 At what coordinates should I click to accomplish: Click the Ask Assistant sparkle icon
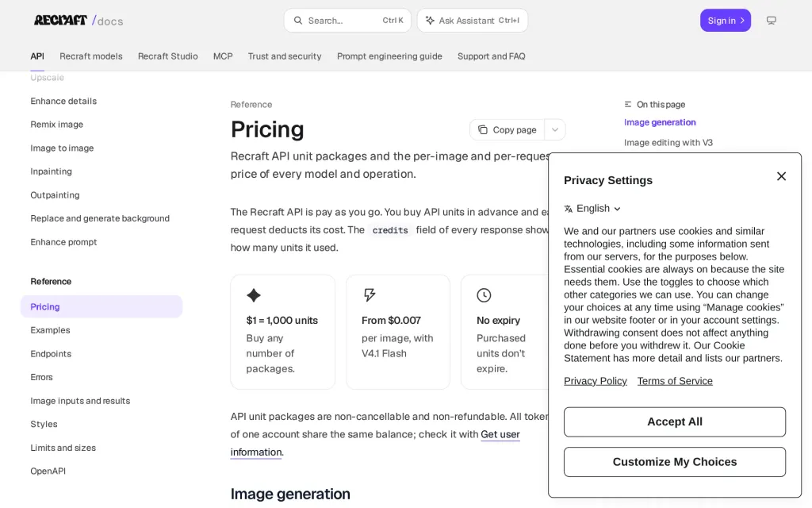[x=430, y=21]
